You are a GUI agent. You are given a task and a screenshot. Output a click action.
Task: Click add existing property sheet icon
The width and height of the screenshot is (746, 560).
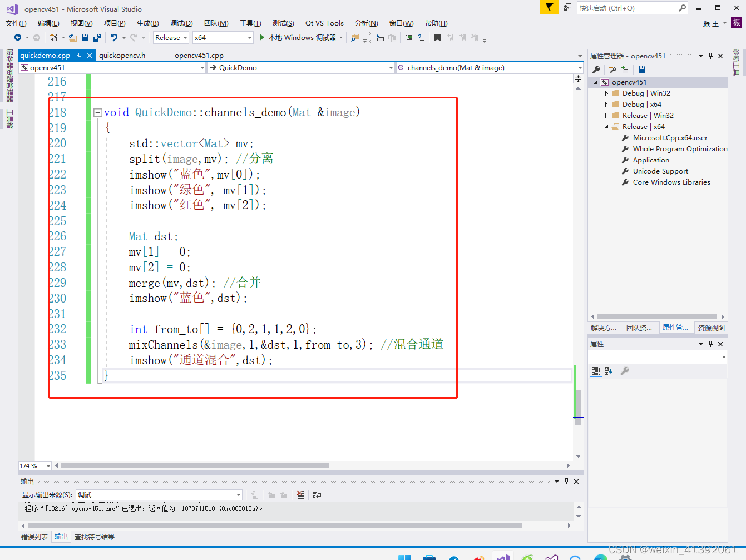point(626,70)
